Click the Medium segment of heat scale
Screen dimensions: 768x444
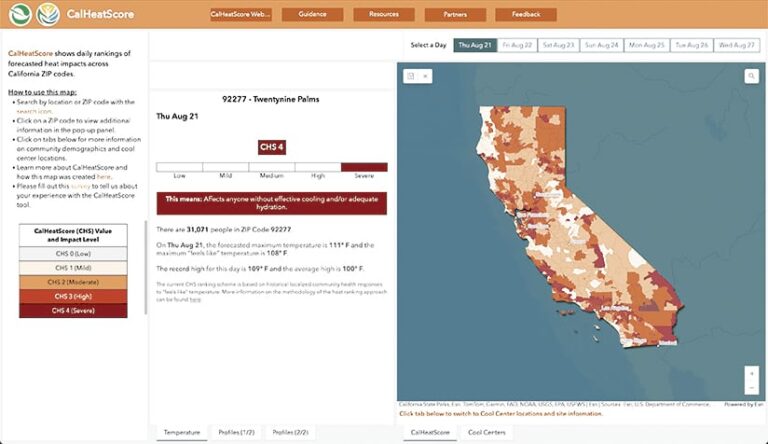pos(272,167)
